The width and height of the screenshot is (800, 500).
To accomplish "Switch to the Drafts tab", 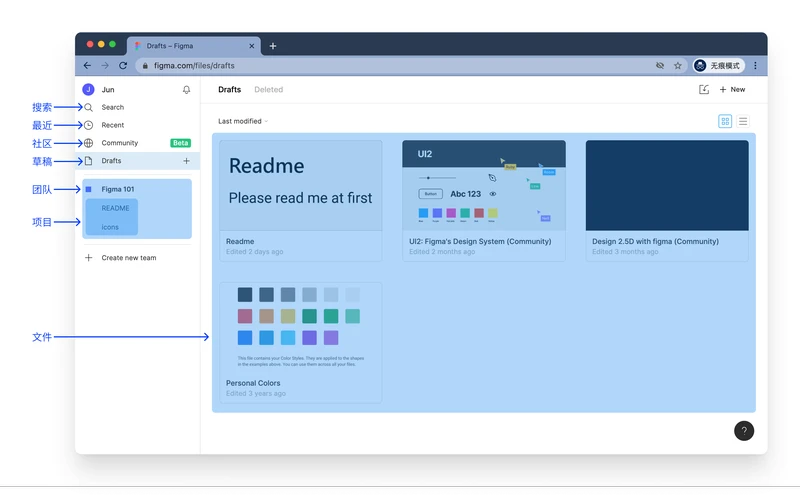I will pyautogui.click(x=230, y=89).
